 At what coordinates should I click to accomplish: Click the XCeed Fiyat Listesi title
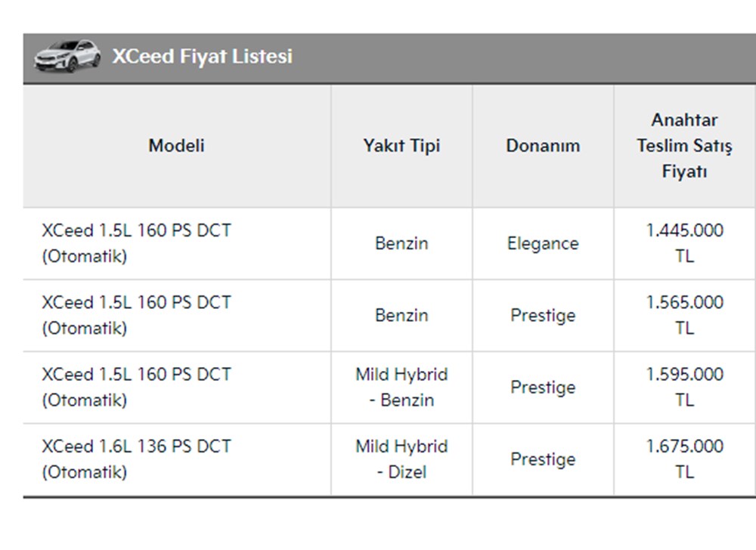pos(202,57)
